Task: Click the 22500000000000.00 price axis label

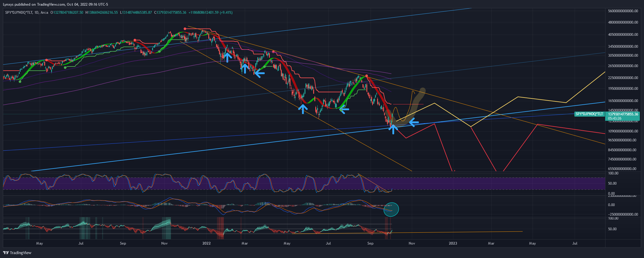Action: pyautogui.click(x=623, y=78)
